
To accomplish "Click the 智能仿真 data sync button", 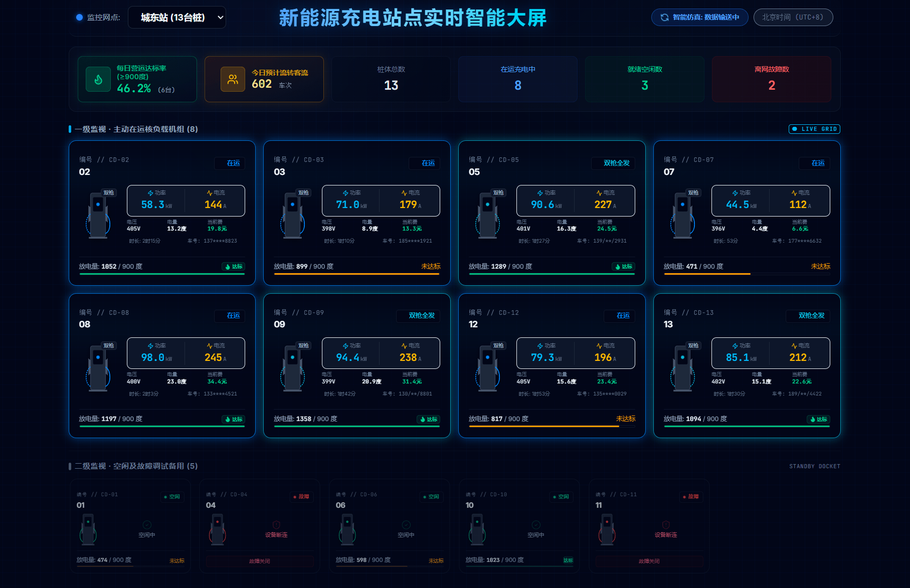I will 699,18.
